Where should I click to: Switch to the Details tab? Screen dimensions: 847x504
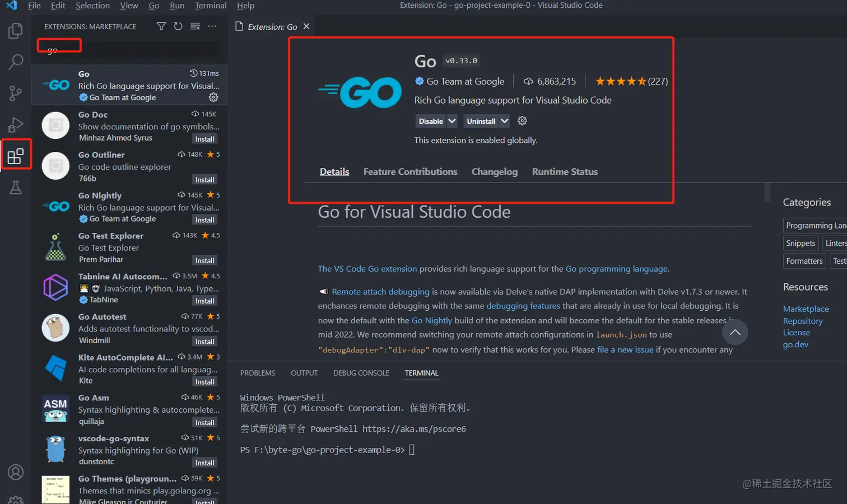click(x=334, y=172)
